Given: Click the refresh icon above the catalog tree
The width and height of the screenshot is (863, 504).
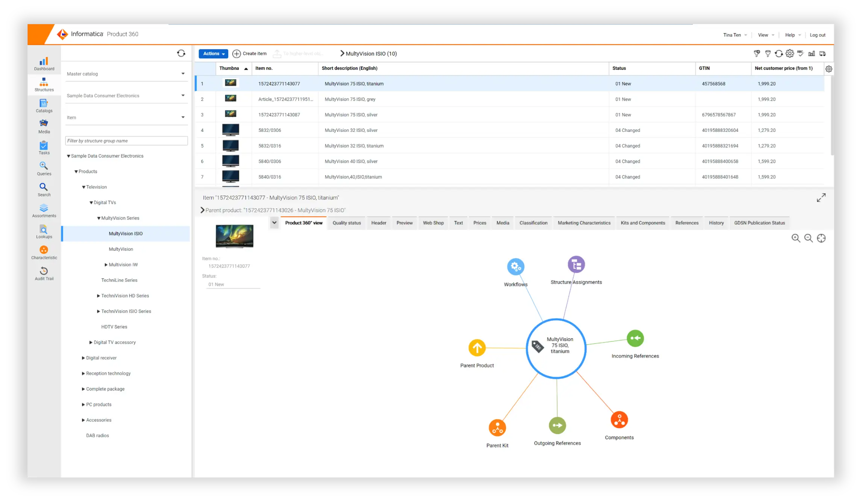Looking at the screenshot, I should click(x=181, y=53).
